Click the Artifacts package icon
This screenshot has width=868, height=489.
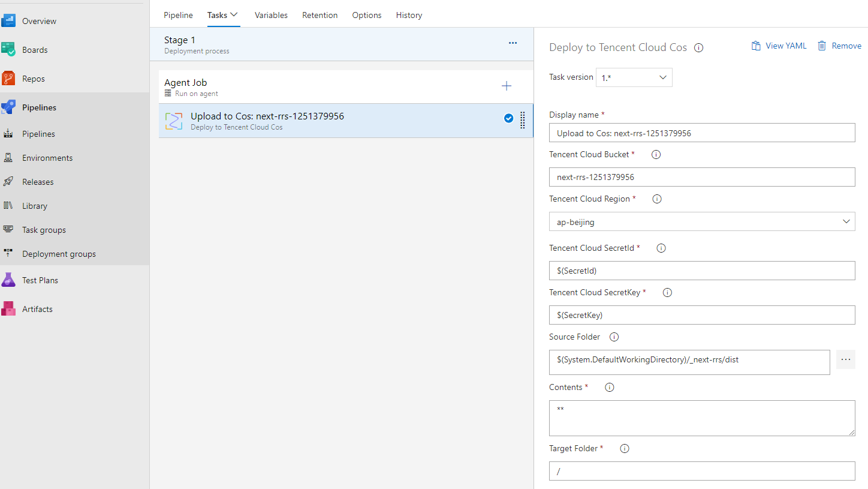click(x=8, y=309)
